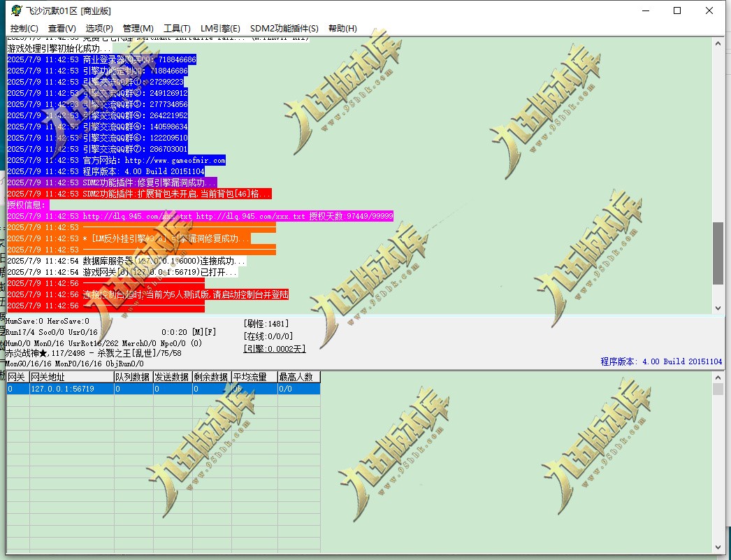Click the [引擎:0.0002天] underlined label

coord(275,349)
